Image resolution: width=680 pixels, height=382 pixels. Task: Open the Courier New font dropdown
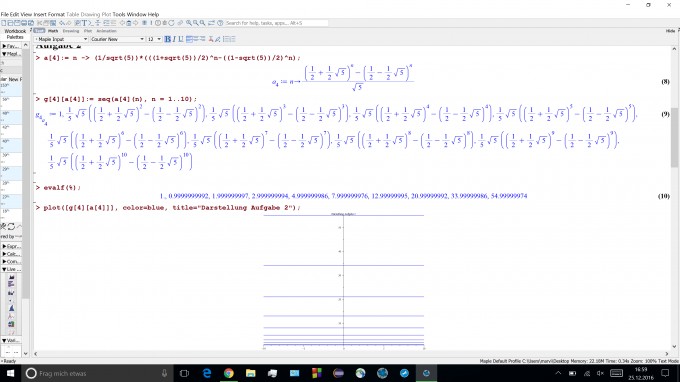(x=118, y=39)
